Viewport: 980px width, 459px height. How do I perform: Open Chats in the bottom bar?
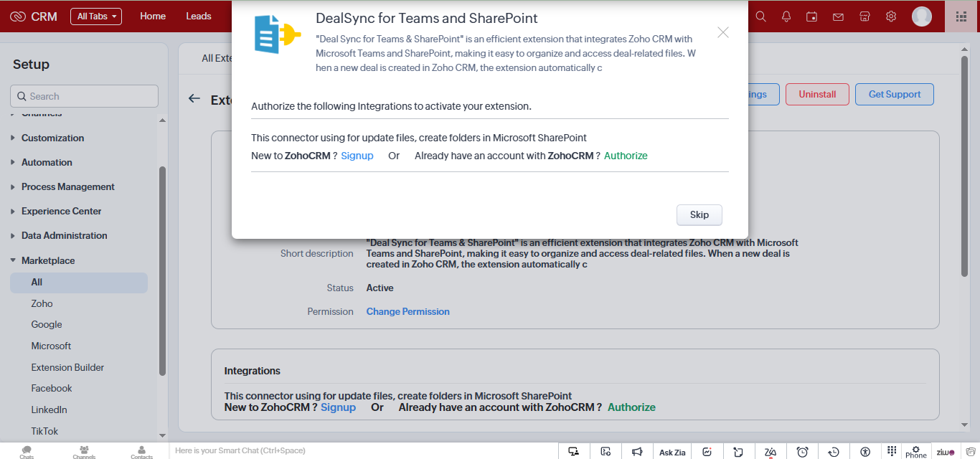[x=27, y=452]
